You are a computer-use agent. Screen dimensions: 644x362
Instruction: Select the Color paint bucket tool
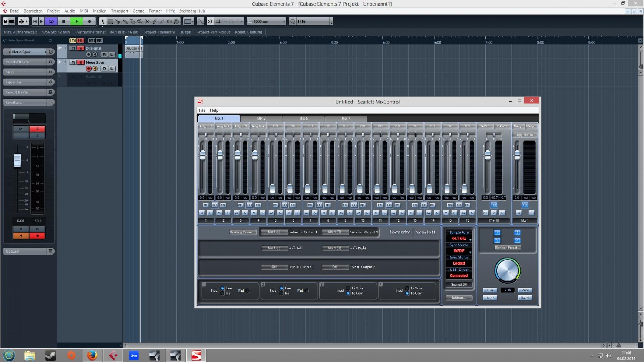177,21
